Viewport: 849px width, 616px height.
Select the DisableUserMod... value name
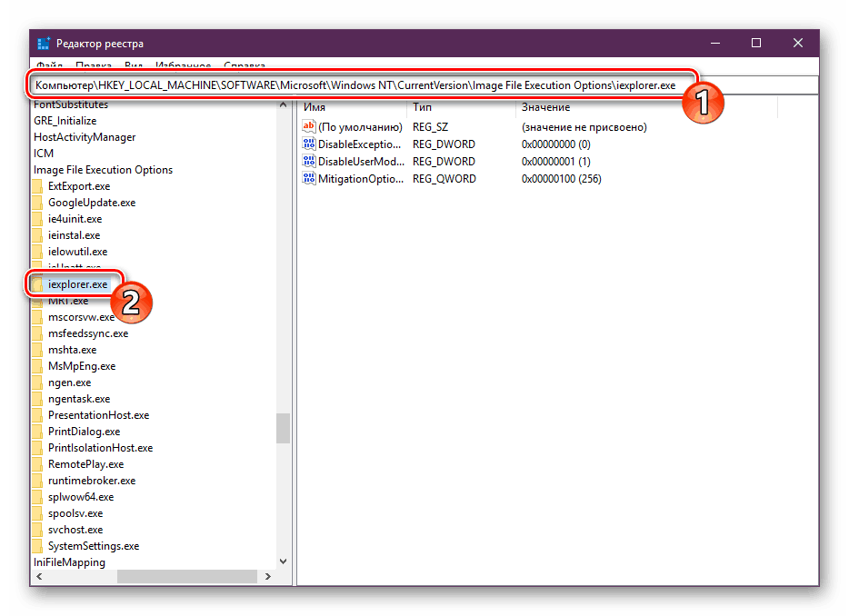click(x=361, y=162)
